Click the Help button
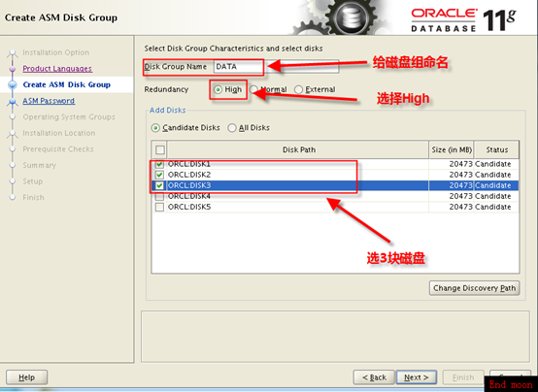 pyautogui.click(x=27, y=377)
